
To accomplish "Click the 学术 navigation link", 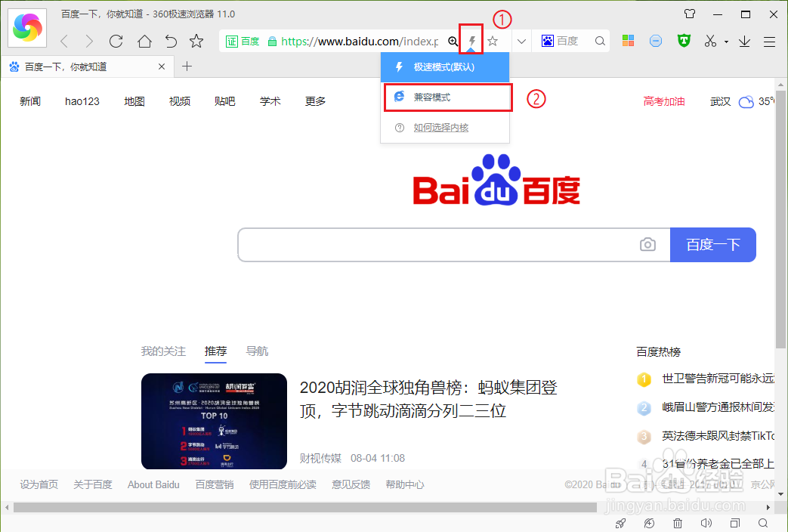I will tap(270, 101).
